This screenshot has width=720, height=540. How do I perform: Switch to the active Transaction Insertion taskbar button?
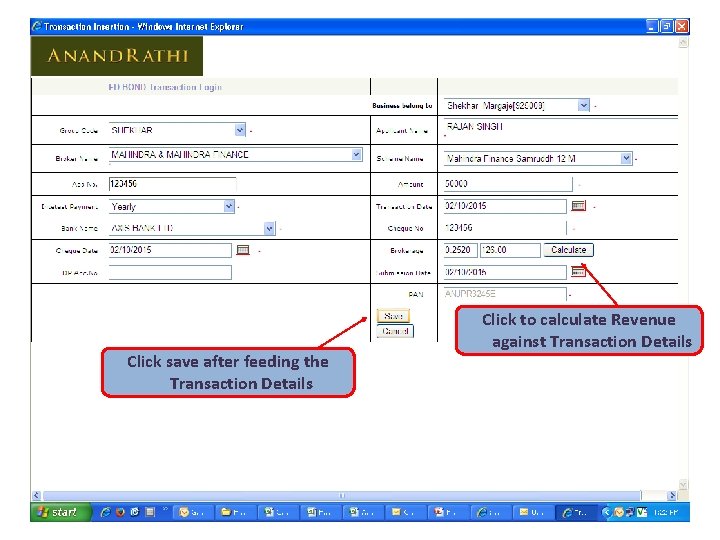tap(576, 512)
